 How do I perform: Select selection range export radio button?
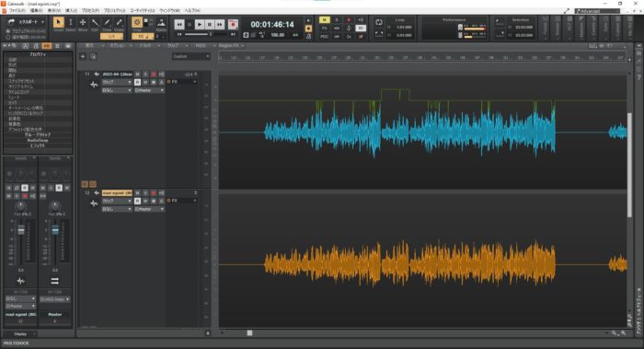(x=8, y=37)
